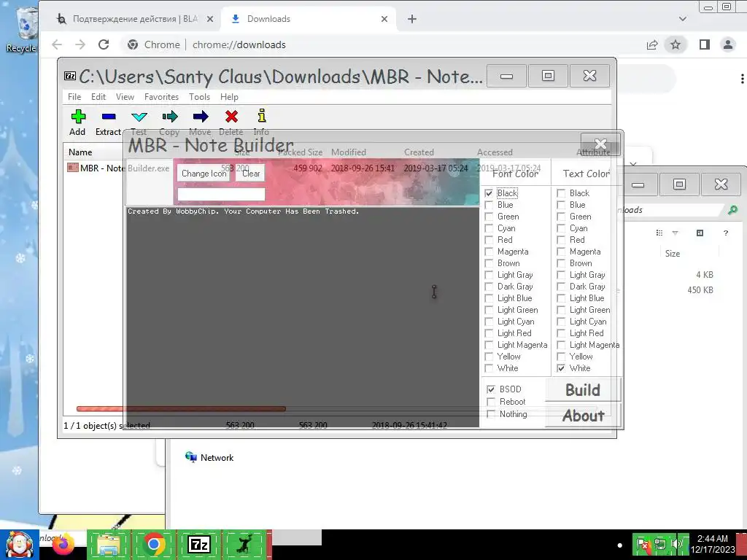The height and width of the screenshot is (560, 747).
Task: Open the 7-Zip View menu
Action: click(x=125, y=97)
